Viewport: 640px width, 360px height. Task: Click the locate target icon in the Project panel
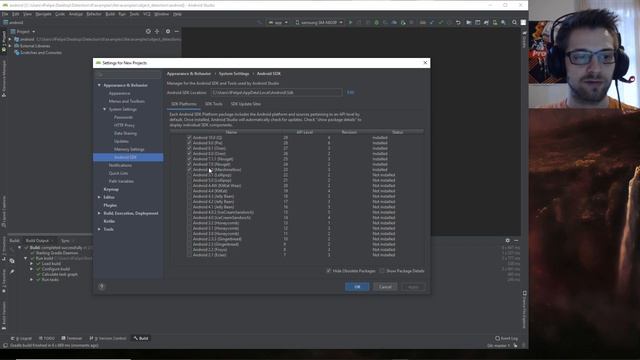click(x=148, y=31)
